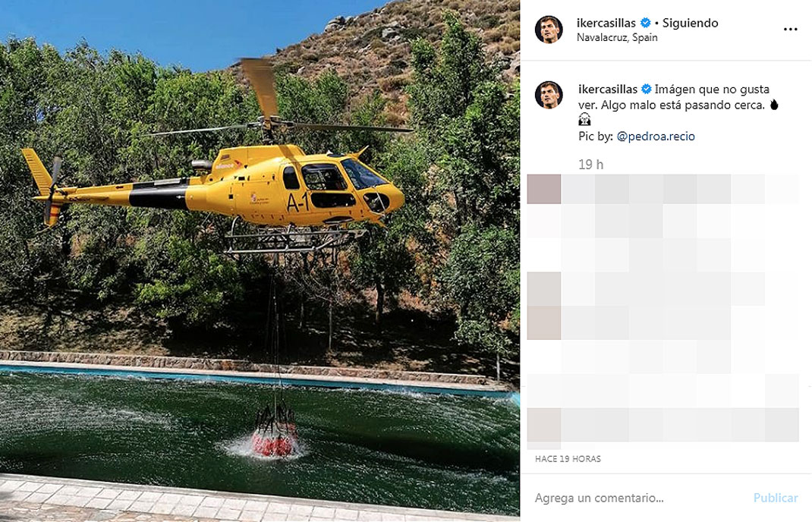Image resolution: width=812 pixels, height=522 pixels.
Task: Click the fire emoji in the caption
Action: pyautogui.click(x=774, y=105)
